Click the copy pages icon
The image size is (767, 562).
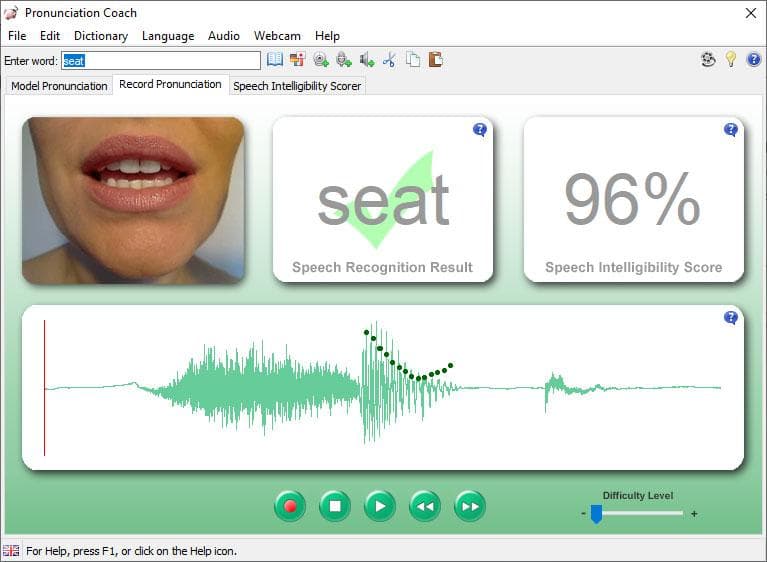(x=413, y=60)
